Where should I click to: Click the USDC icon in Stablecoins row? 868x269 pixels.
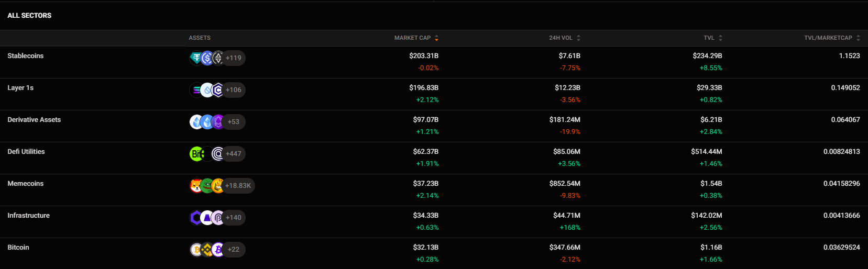pyautogui.click(x=207, y=58)
